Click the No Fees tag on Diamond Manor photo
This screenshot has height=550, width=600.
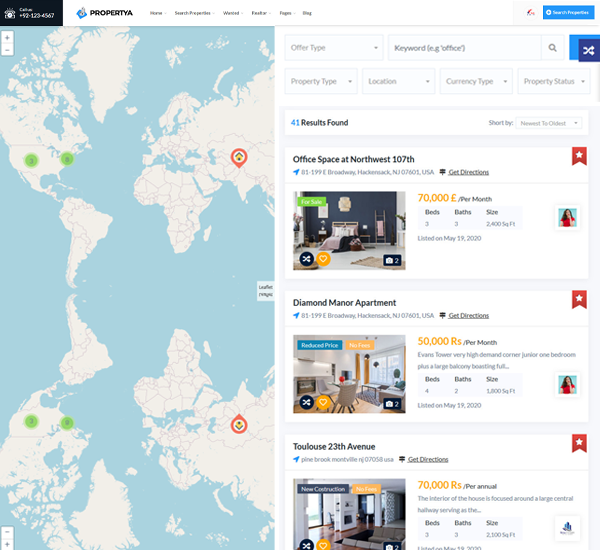[360, 345]
